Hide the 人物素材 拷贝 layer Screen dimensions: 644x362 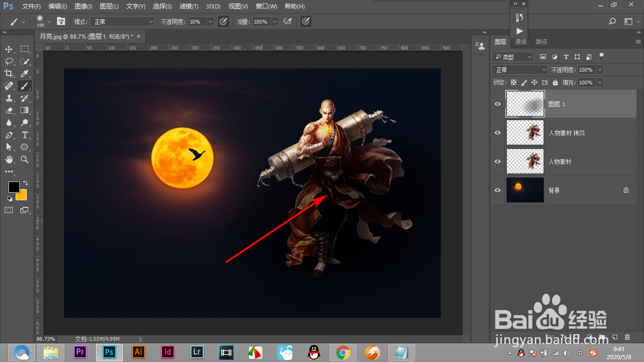point(497,133)
